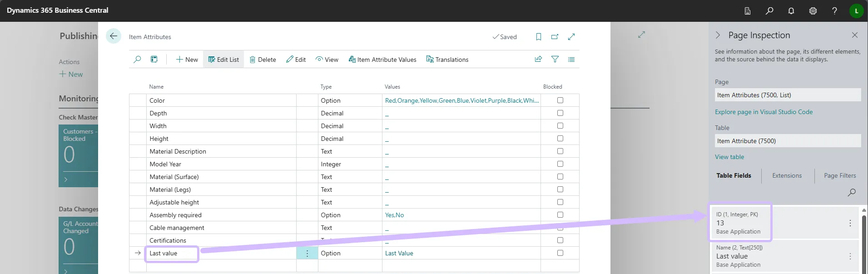Toggle the filter pane funnel icon
Screen dimensions: 868x274
(x=555, y=60)
